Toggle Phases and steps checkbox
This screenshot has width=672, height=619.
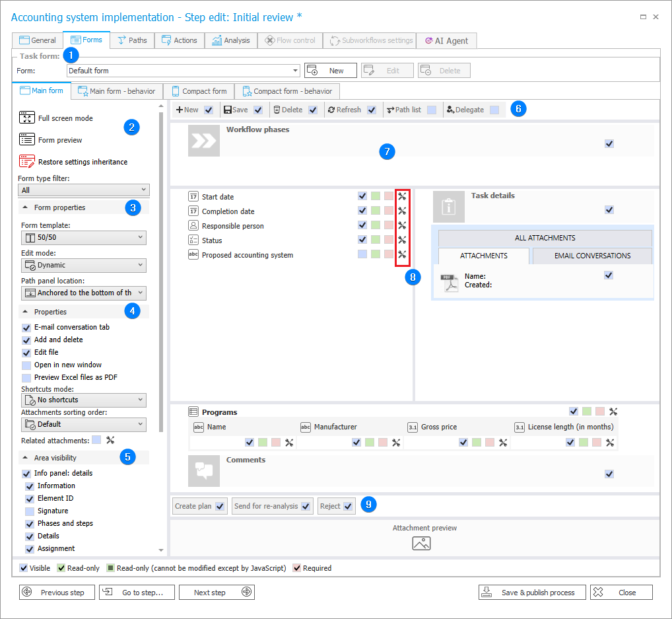30,524
